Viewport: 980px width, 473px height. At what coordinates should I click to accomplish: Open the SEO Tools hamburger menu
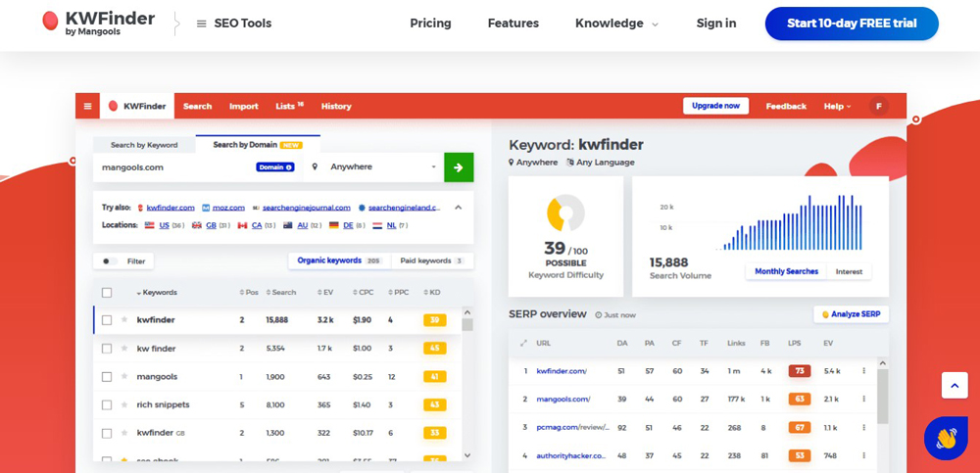201,24
